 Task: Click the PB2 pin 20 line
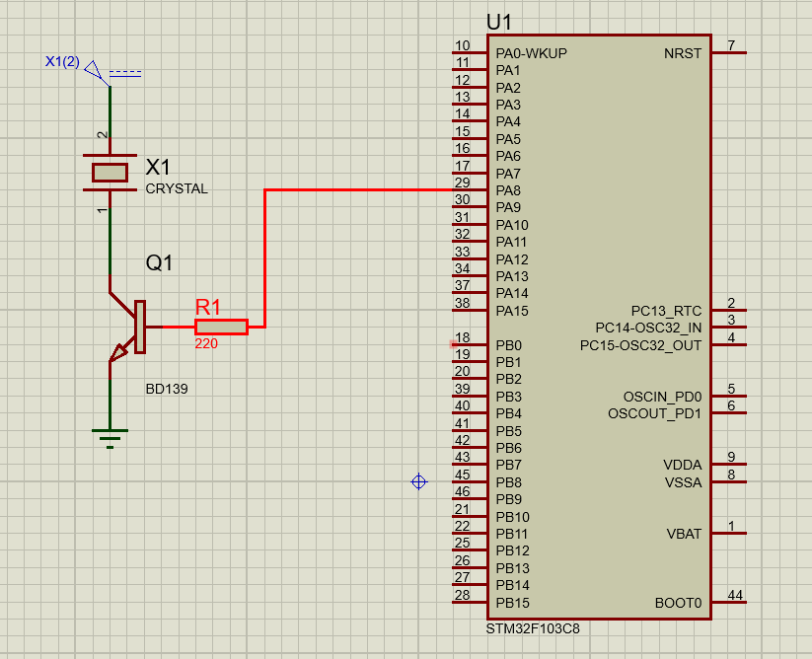(471, 379)
